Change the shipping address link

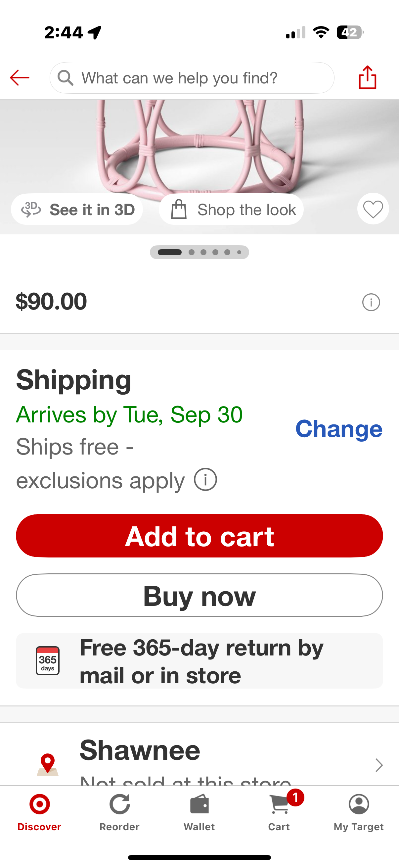[338, 429]
